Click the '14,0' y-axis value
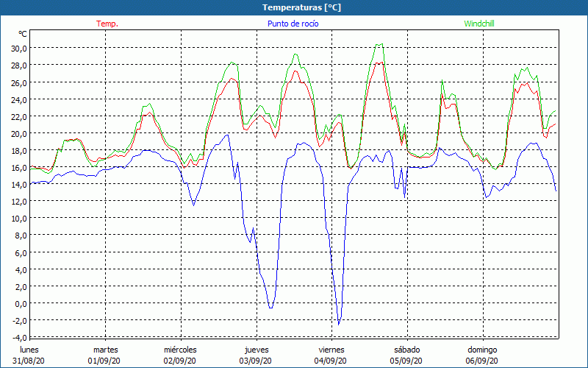The image size is (588, 368). point(19,185)
